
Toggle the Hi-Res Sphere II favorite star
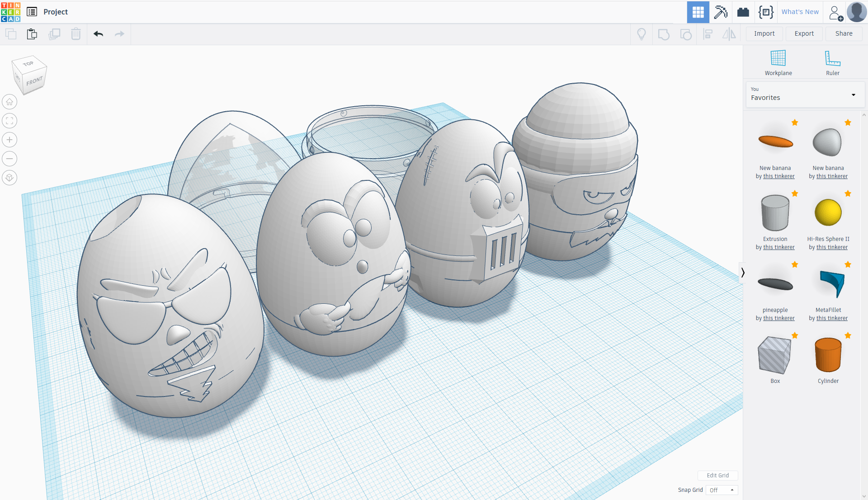848,193
